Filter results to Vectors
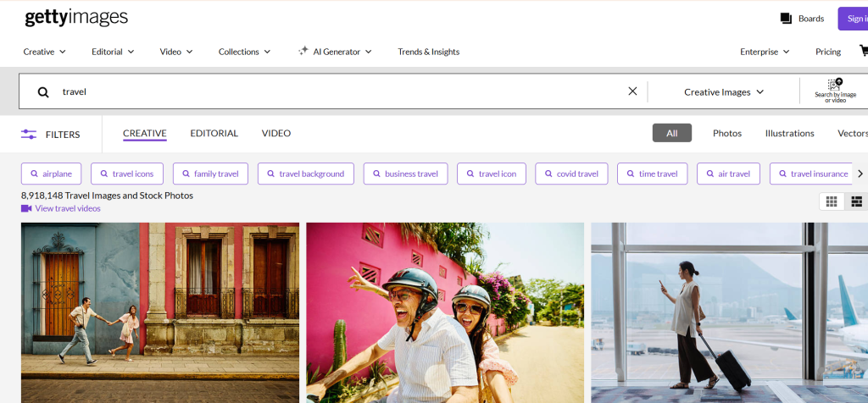The height and width of the screenshot is (403, 868). tap(852, 133)
